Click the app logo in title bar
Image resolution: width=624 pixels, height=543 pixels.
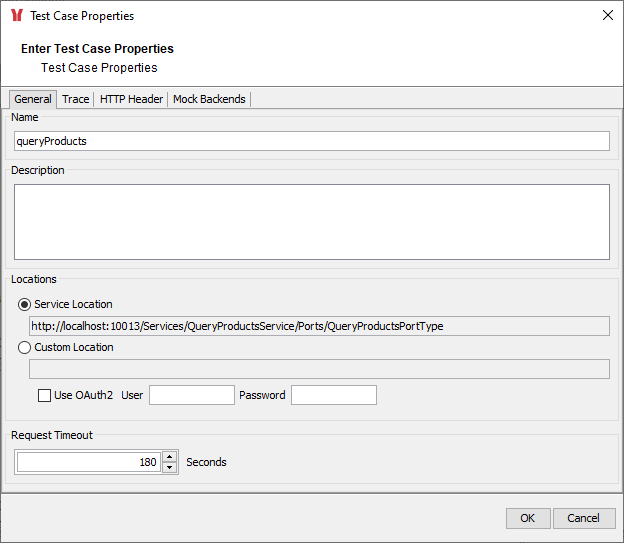pos(16,16)
